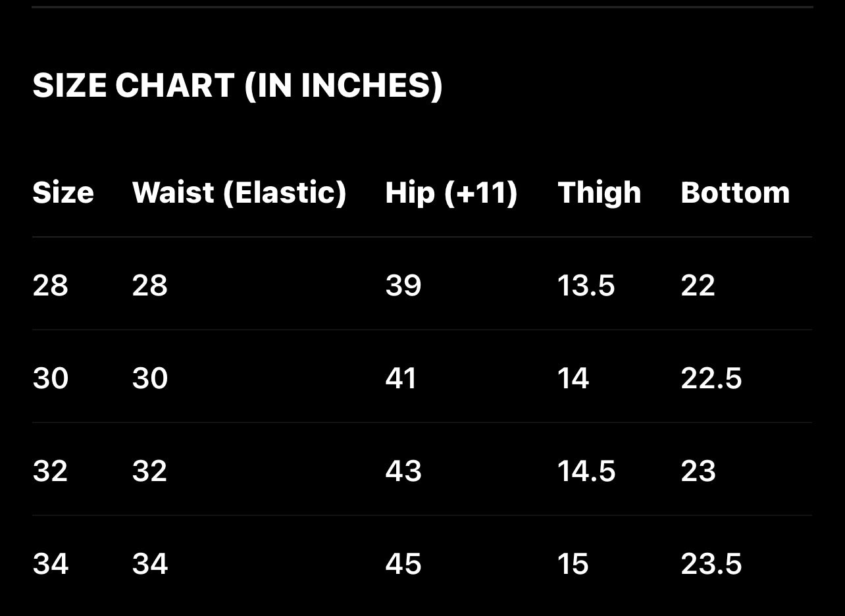This screenshot has width=845, height=616.
Task: Click size 28 in the Size column
Action: click(x=50, y=286)
